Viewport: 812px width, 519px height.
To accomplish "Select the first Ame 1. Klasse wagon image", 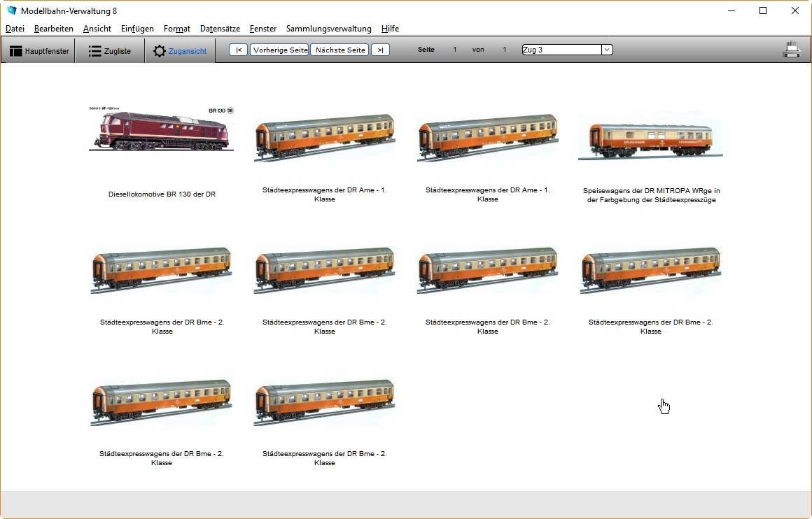I will [x=324, y=137].
